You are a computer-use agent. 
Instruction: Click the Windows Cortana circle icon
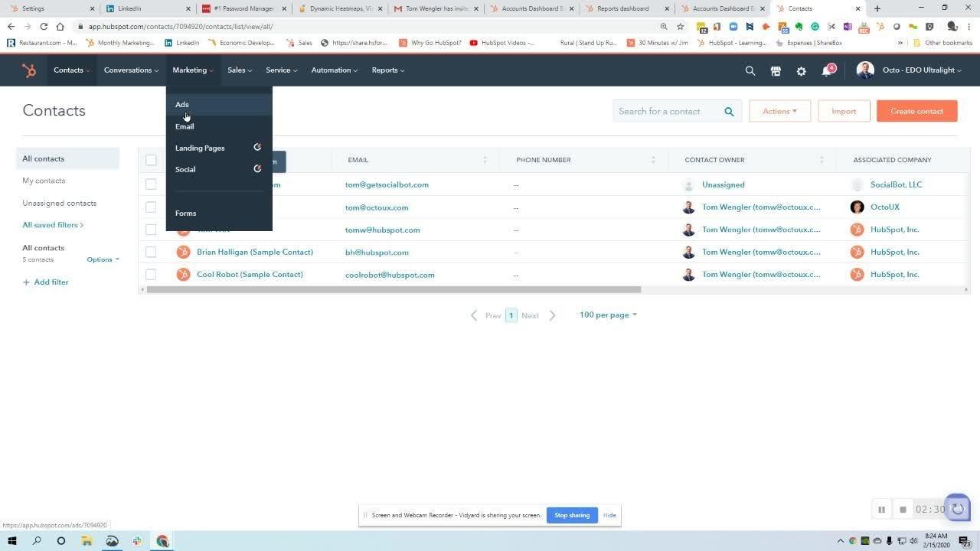61,541
